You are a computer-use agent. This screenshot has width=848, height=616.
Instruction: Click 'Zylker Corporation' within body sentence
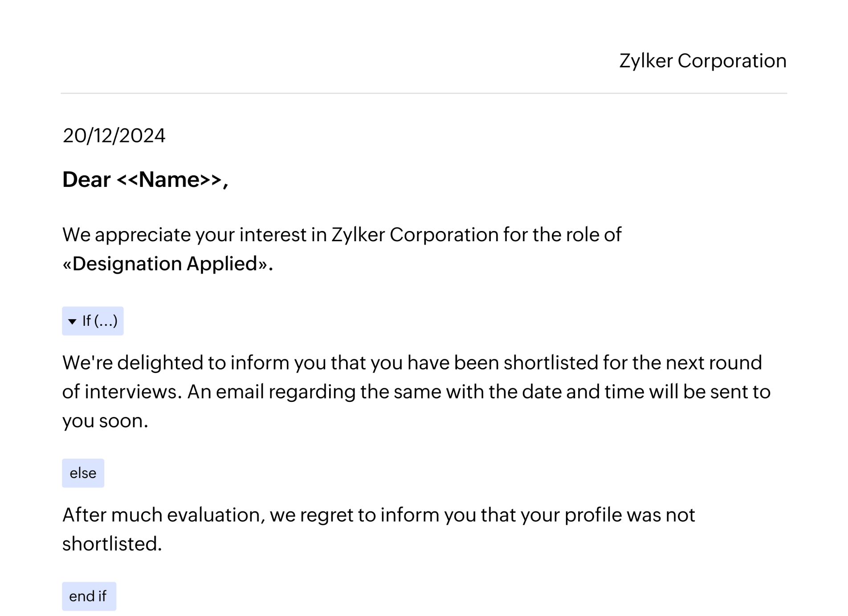coord(415,235)
